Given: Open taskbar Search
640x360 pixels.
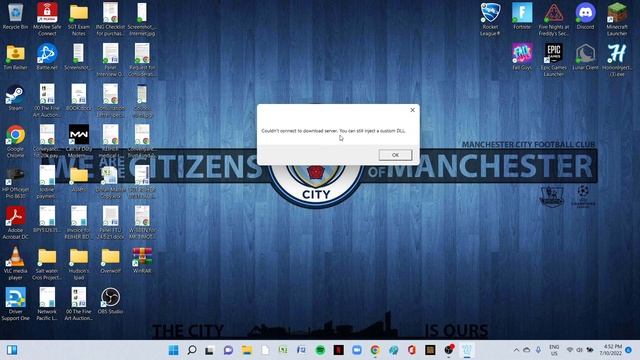Looking at the screenshot, I should click(192, 350).
